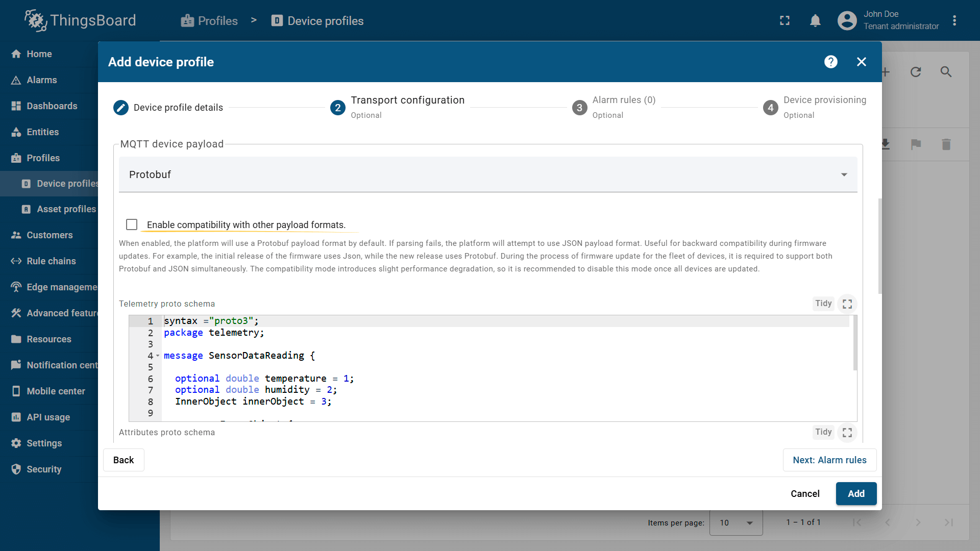
Task: Click the John Doe avatar icon
Action: coord(847,21)
